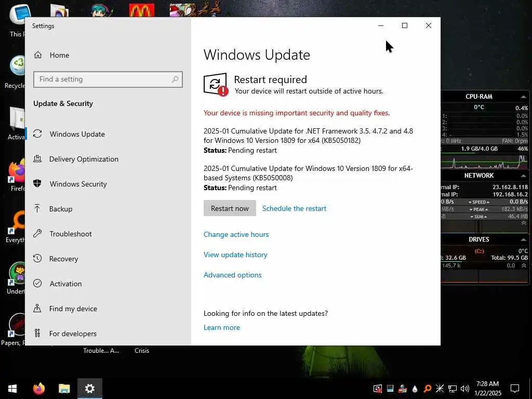Screen dimensions: 532x399
Task: Click the Trouble... A... desktop icon label
Action: pos(101,351)
